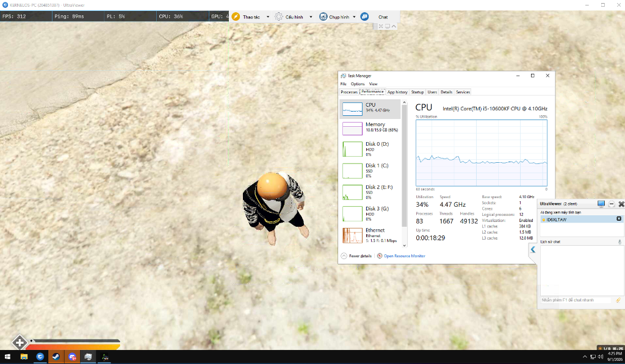Click the microphone icon next to Lịch sử chat
The width and height of the screenshot is (625, 364).
tap(620, 241)
